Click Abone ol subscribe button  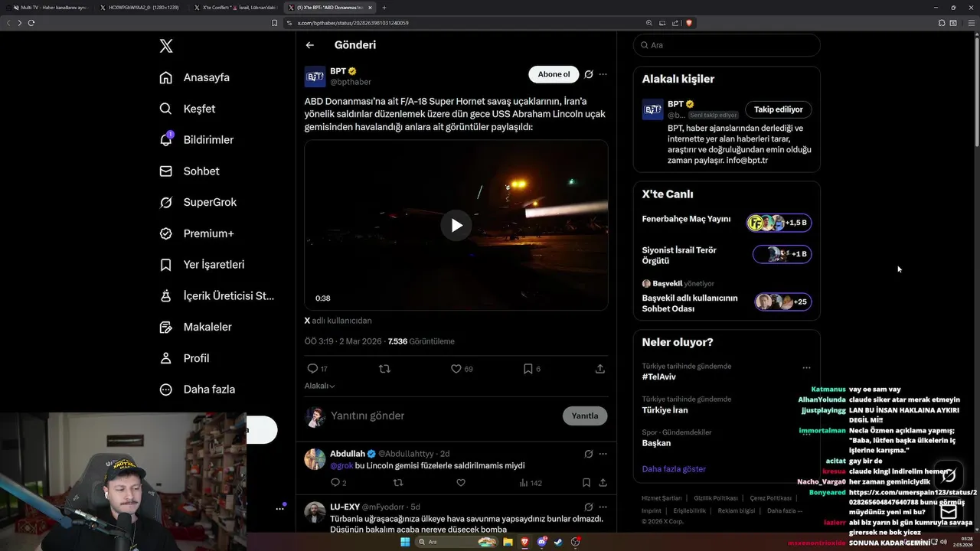pyautogui.click(x=554, y=74)
